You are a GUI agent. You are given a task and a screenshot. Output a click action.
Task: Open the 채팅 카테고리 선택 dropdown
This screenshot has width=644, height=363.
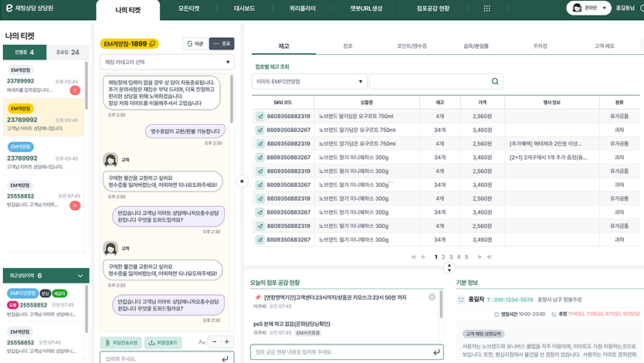166,62
